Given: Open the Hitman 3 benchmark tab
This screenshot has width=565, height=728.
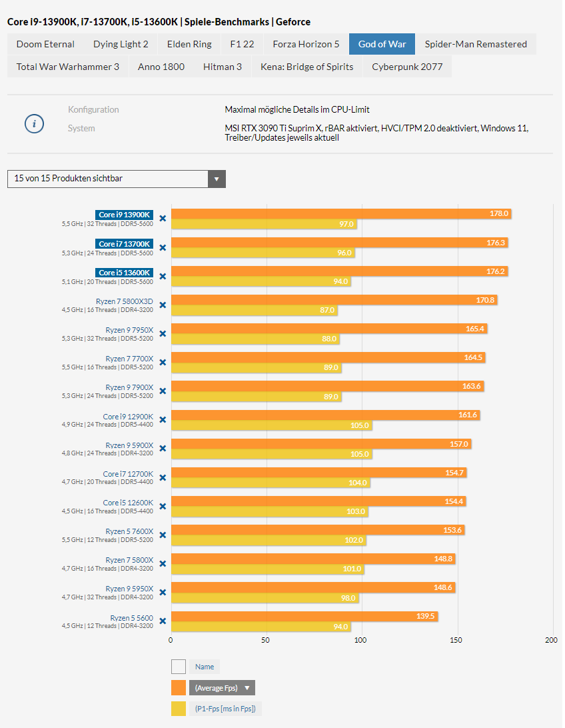Looking at the screenshot, I should click(x=222, y=67).
